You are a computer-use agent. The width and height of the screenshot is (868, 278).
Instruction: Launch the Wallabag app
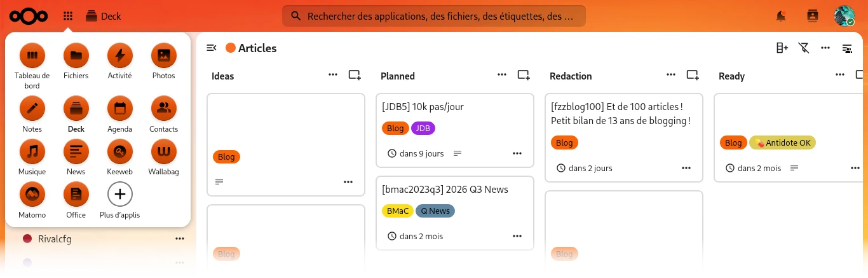(x=163, y=157)
